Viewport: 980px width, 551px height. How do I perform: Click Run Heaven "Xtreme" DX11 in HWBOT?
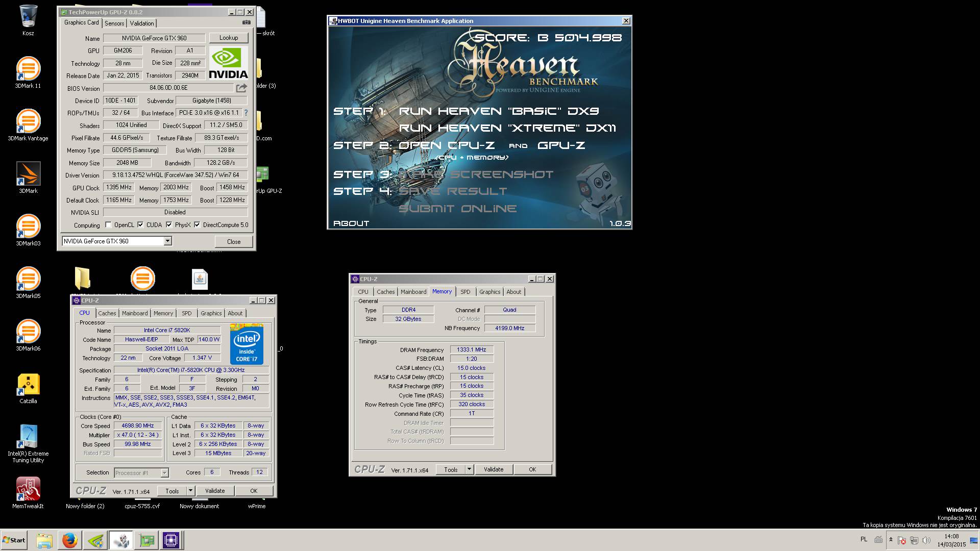pos(507,128)
